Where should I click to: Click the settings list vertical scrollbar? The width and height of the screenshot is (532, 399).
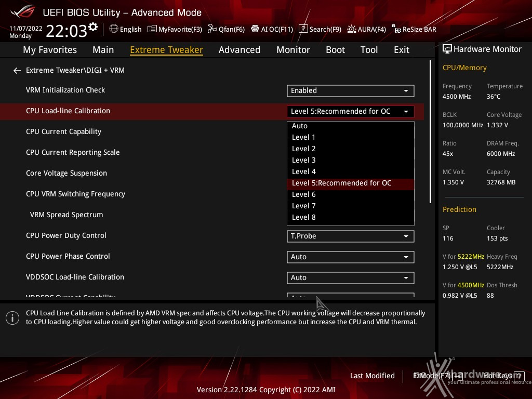pyautogui.click(x=430, y=131)
